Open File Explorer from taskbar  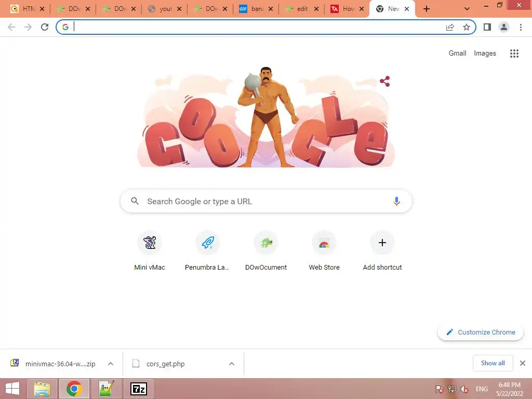(x=42, y=389)
